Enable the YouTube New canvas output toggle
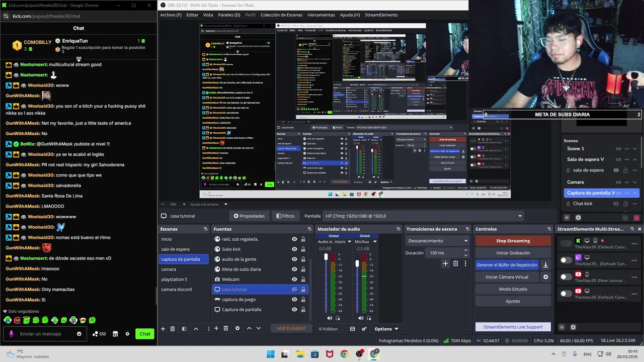The height and width of the screenshot is (362, 644). [566, 278]
